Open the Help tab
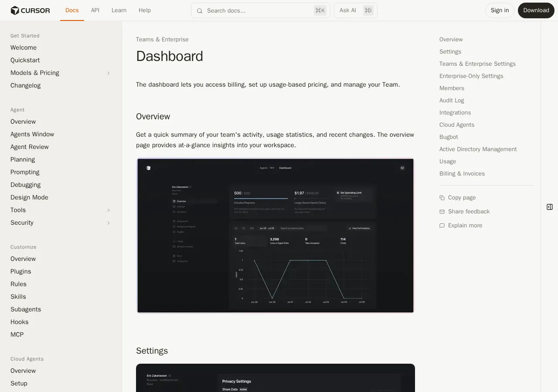Image resolution: width=558 pixels, height=392 pixels. [145, 10]
